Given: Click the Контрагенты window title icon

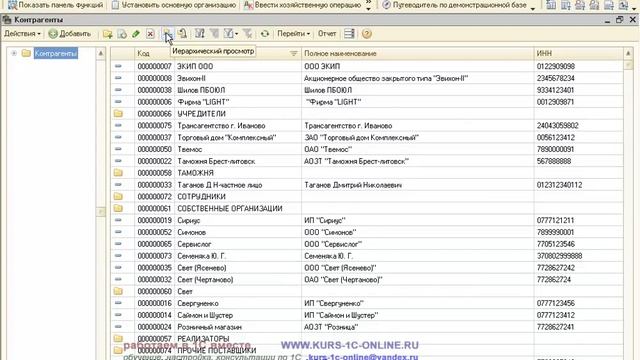Looking at the screenshot, I should [7, 20].
